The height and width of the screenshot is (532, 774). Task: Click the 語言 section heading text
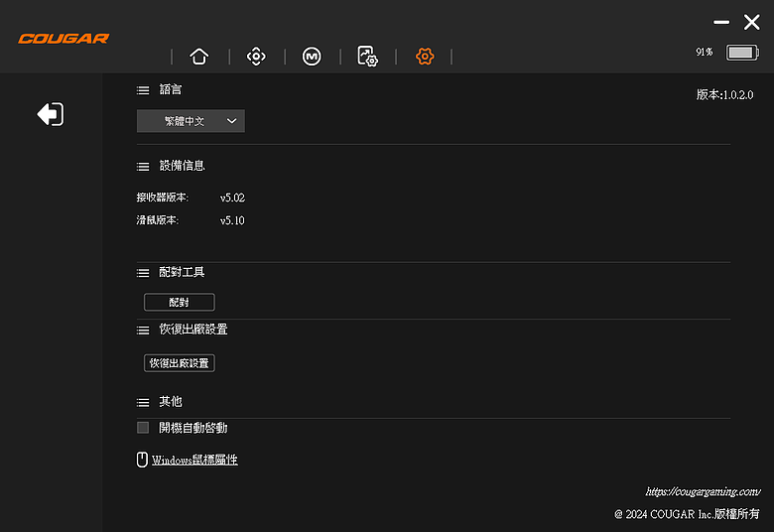pos(171,89)
